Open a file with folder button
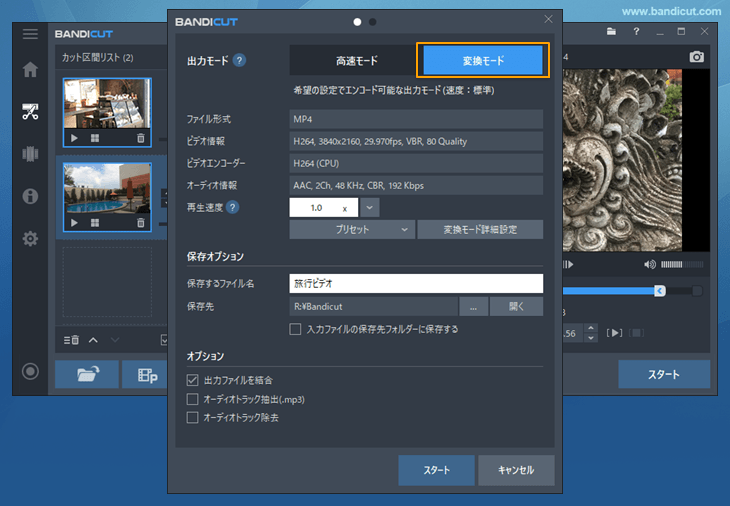This screenshot has height=506, width=730. 87,374
